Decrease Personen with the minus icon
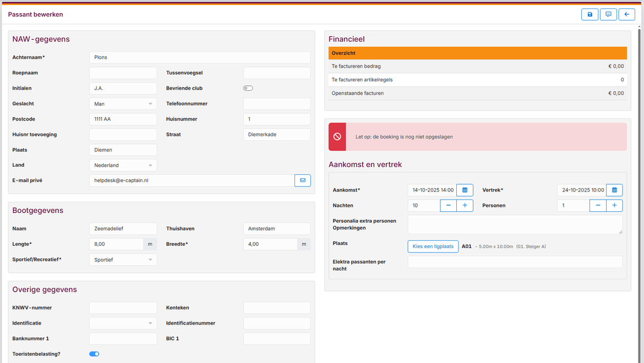 pyautogui.click(x=597, y=205)
